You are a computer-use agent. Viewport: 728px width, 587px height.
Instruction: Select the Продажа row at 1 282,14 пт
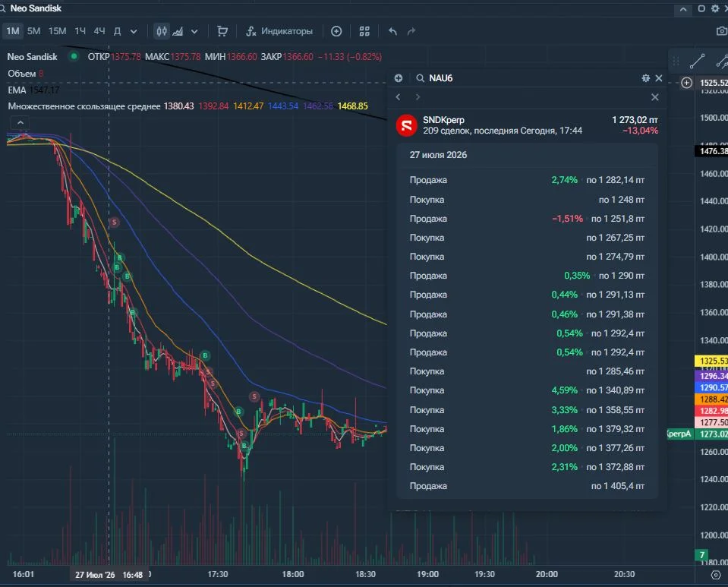point(527,180)
